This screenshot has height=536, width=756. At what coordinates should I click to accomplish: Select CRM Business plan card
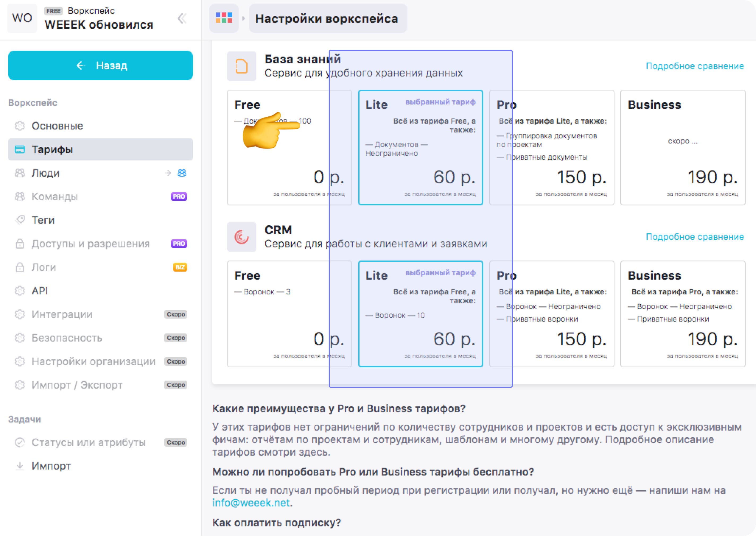pos(682,314)
